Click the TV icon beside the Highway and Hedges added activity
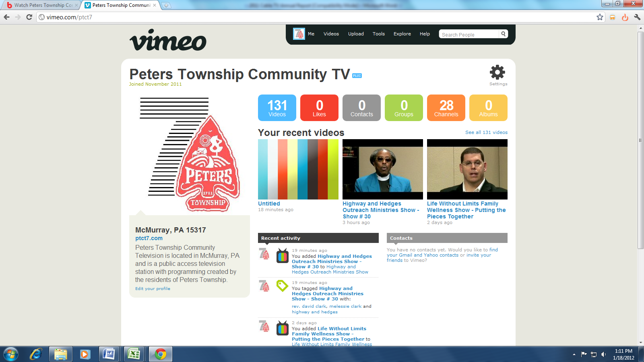The image size is (644, 362). tap(283, 256)
